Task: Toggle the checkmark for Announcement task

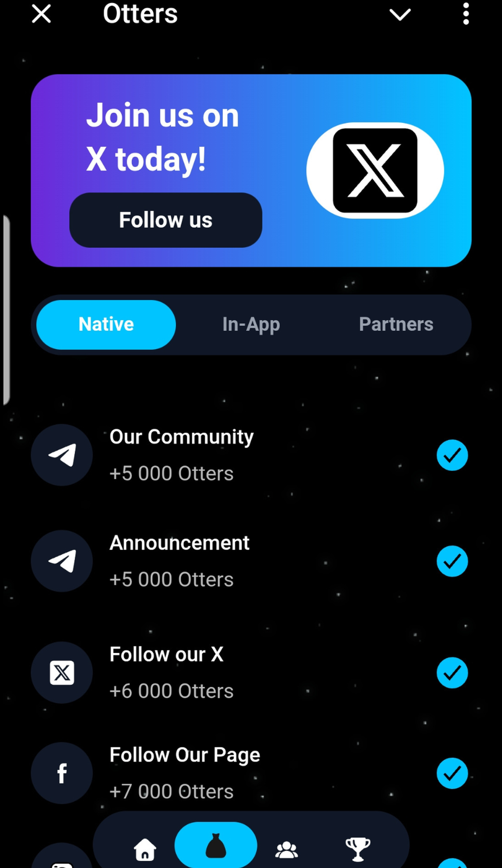Action: click(x=452, y=561)
